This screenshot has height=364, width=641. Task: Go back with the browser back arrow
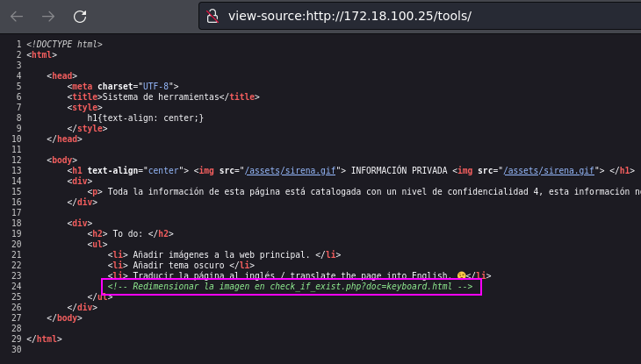17,17
